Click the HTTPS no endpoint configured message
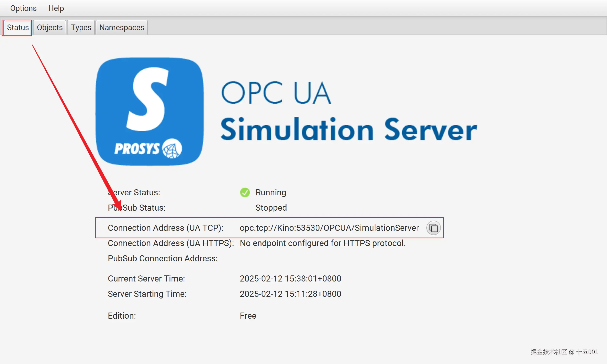This screenshot has height=364, width=607. (x=322, y=243)
